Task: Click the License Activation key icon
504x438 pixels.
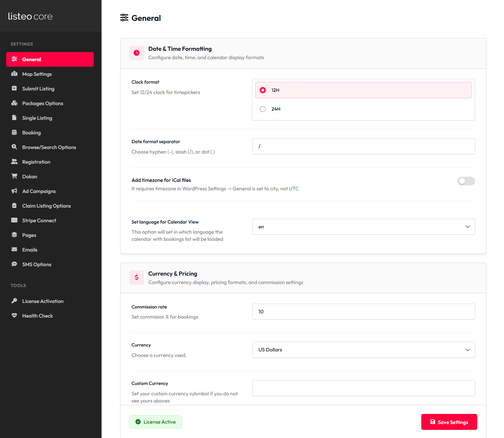Action: tap(14, 301)
